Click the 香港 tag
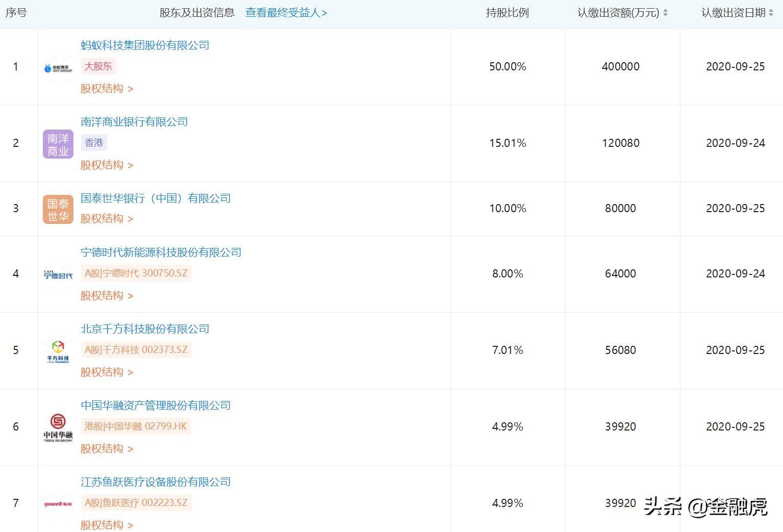Viewport: 783px width, 532px height. click(x=94, y=143)
